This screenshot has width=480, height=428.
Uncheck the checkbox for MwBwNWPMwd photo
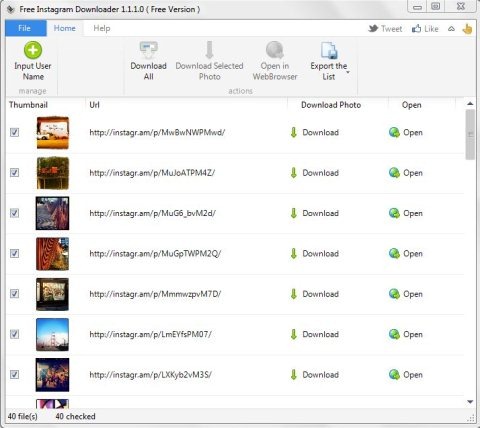(14, 132)
